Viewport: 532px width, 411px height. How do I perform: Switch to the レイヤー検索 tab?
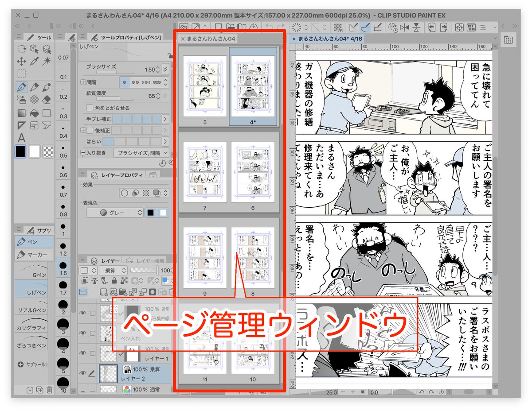[x=144, y=260]
